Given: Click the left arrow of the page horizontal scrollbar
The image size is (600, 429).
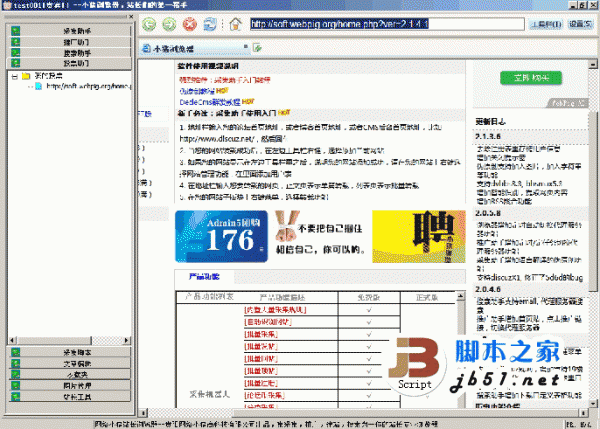Looking at the screenshot, I should 143,413.
